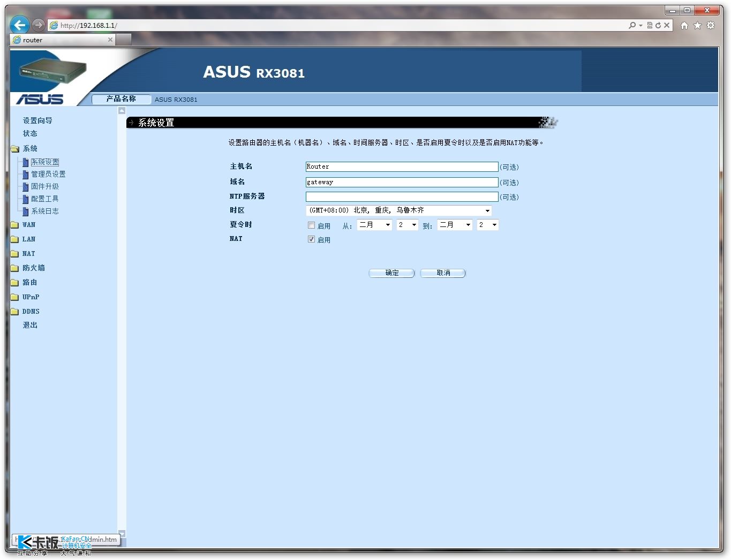Click the document icon beside 固件升级
731x560 pixels.
point(26,187)
